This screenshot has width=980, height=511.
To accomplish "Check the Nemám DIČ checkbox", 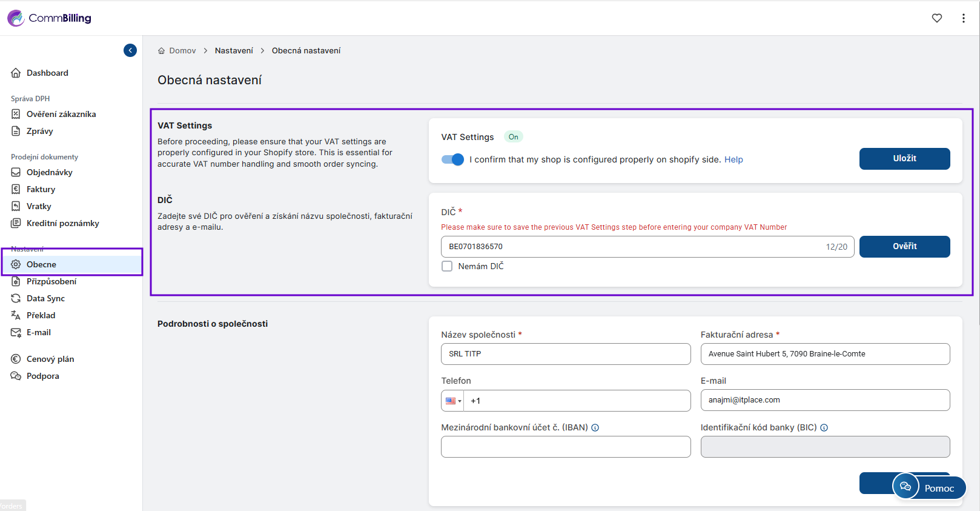I will coord(447,266).
